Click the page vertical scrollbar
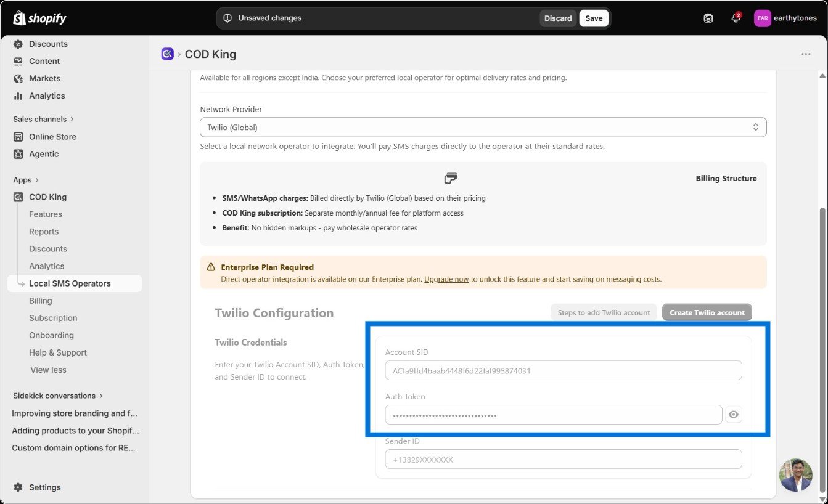Screen dimensions: 828x504 [822, 350]
